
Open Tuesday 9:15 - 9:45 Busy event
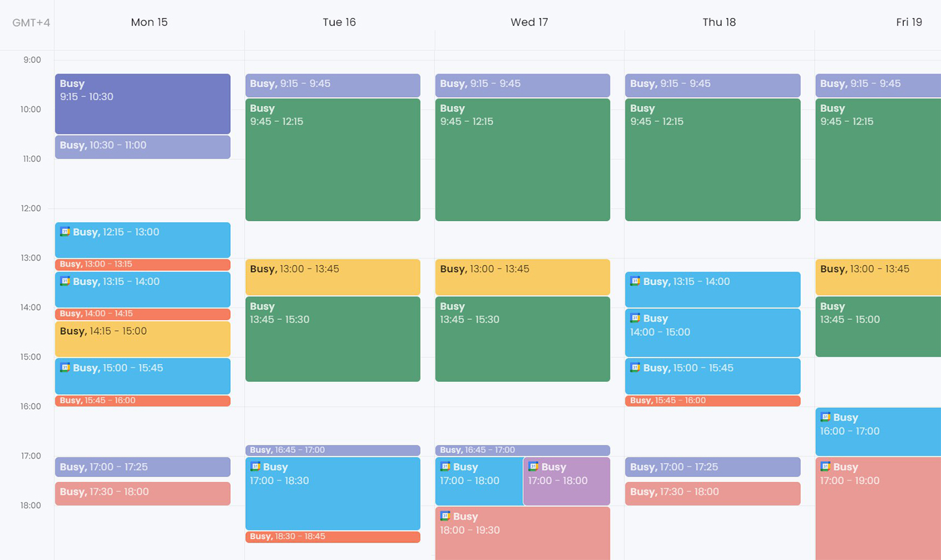coord(332,85)
